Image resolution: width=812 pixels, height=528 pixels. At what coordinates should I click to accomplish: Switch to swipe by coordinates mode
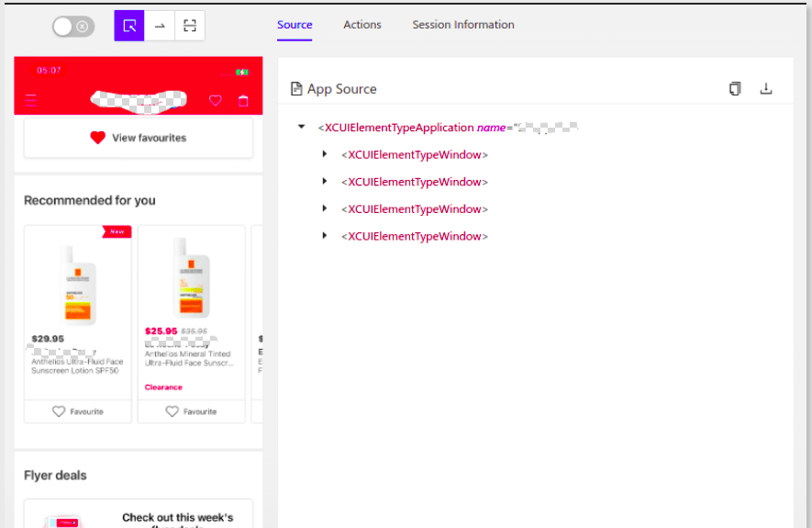[160, 26]
